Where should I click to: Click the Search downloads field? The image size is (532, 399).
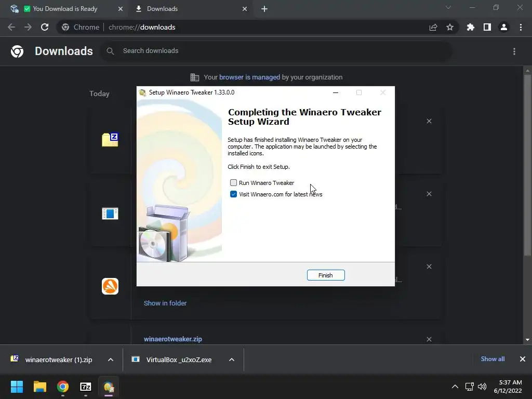276,51
